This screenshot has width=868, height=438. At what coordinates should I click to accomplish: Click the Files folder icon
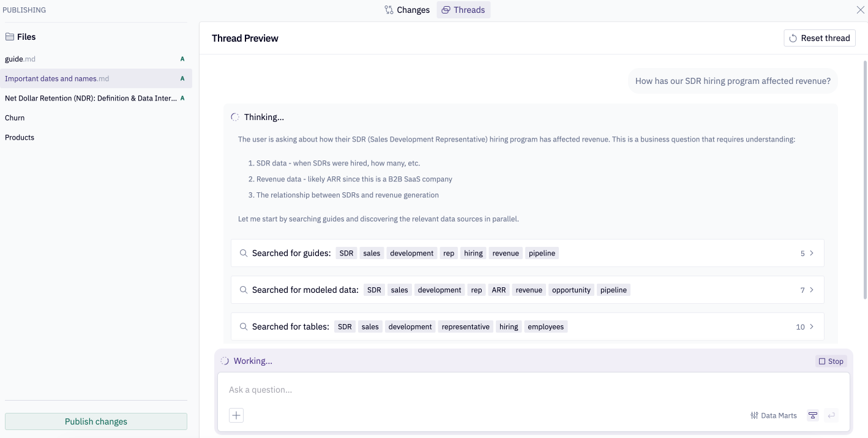10,37
